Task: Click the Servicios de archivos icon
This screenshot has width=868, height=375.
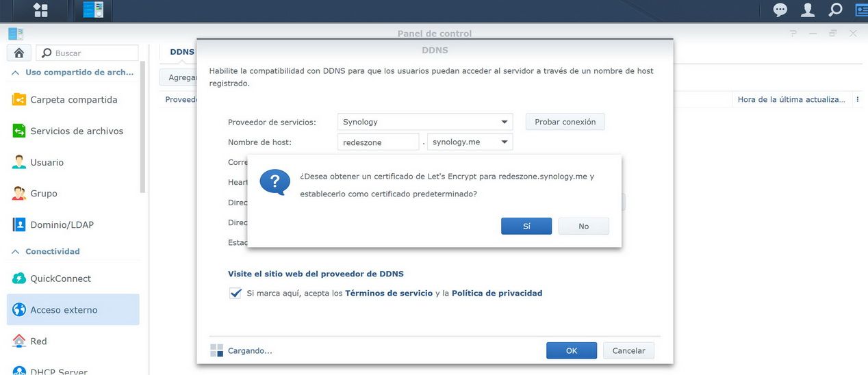Action: 19,131
